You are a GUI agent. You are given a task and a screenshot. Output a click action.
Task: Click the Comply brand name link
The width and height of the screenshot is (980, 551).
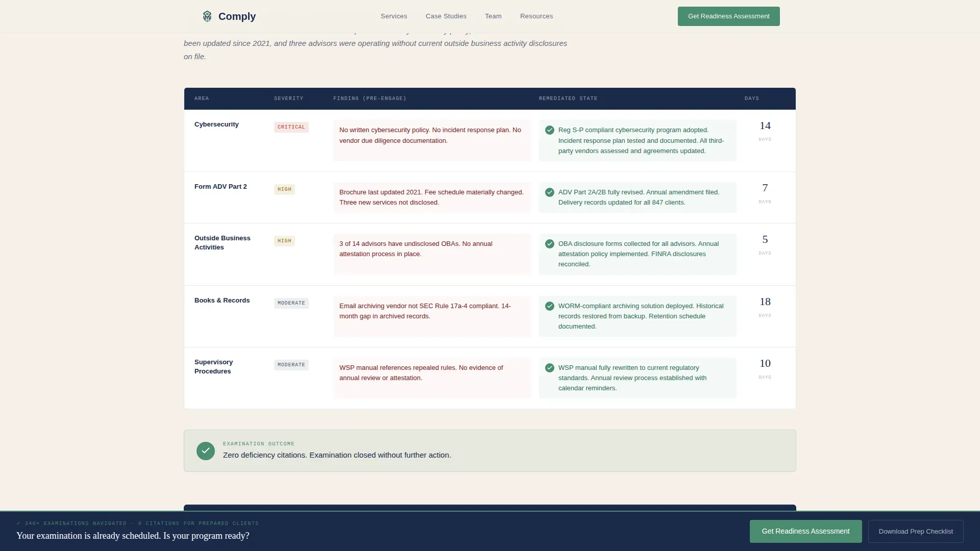tap(237, 16)
